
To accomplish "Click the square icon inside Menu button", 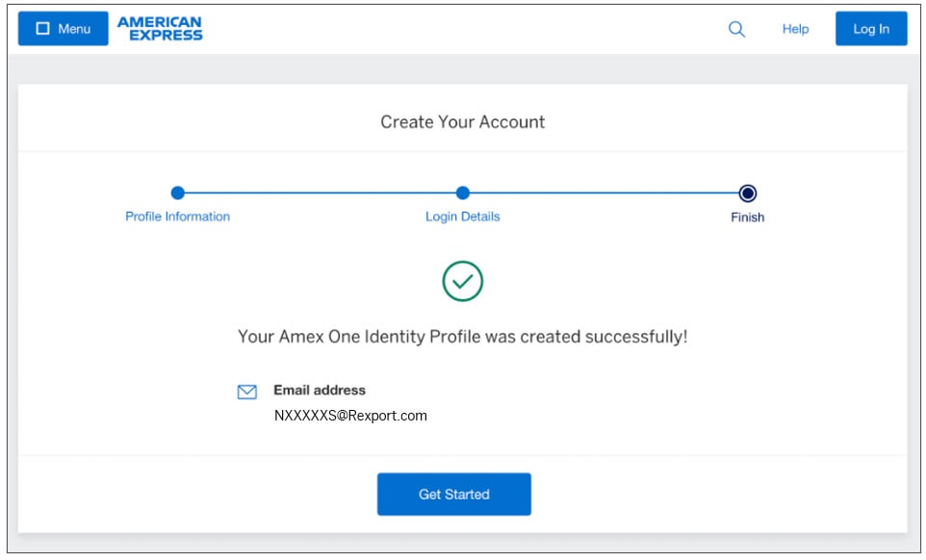I will pyautogui.click(x=42, y=29).
